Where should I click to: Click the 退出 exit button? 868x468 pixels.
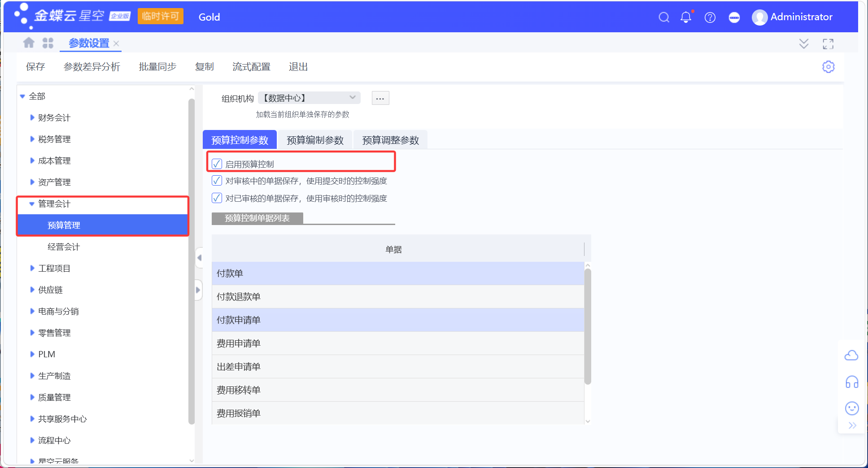click(x=298, y=66)
